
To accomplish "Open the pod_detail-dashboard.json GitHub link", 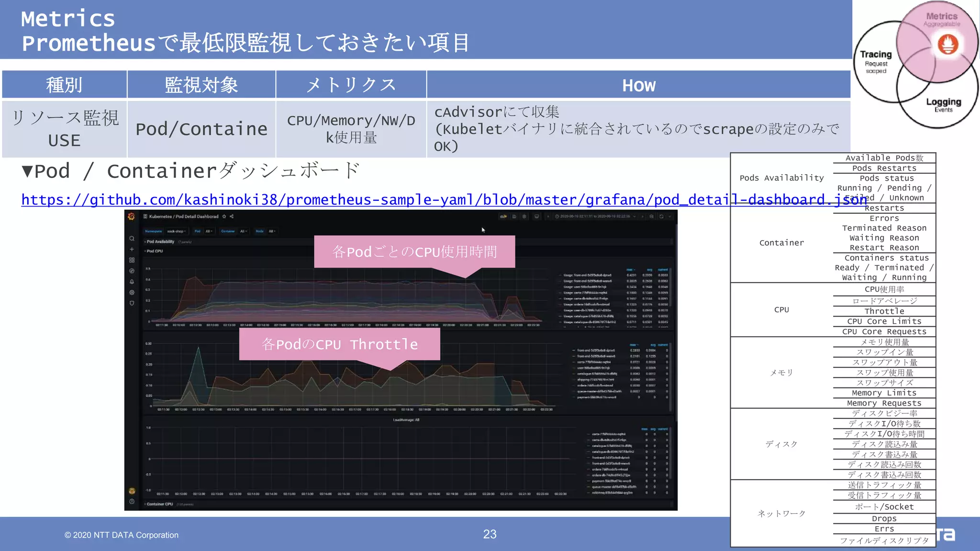I will 444,199.
